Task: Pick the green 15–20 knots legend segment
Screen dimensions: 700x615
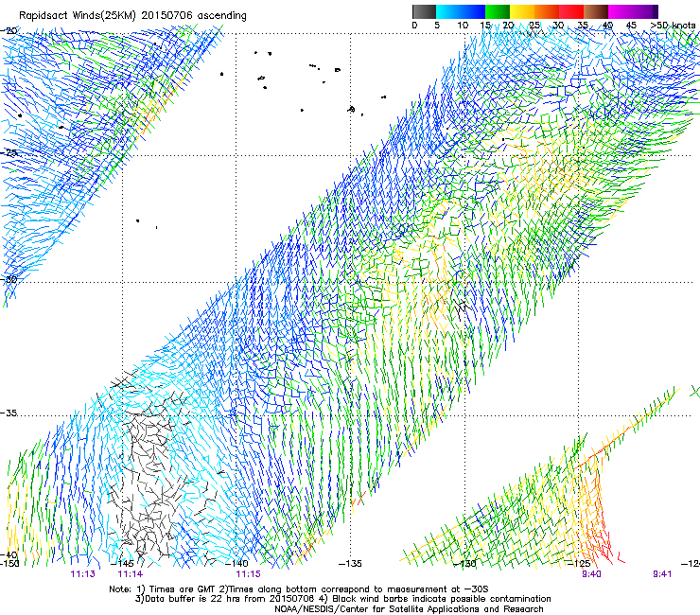Action: click(x=498, y=11)
